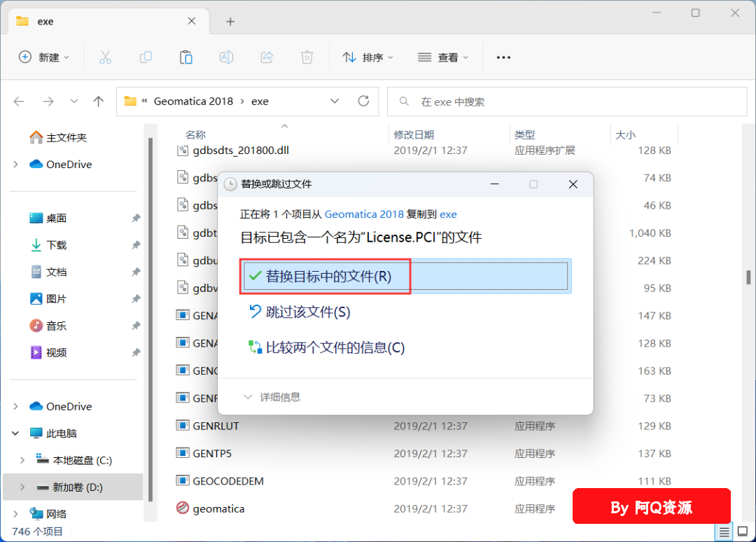Screen dimensions: 756x542
Task: Click the Copy icon in toolbar
Action: (146, 57)
